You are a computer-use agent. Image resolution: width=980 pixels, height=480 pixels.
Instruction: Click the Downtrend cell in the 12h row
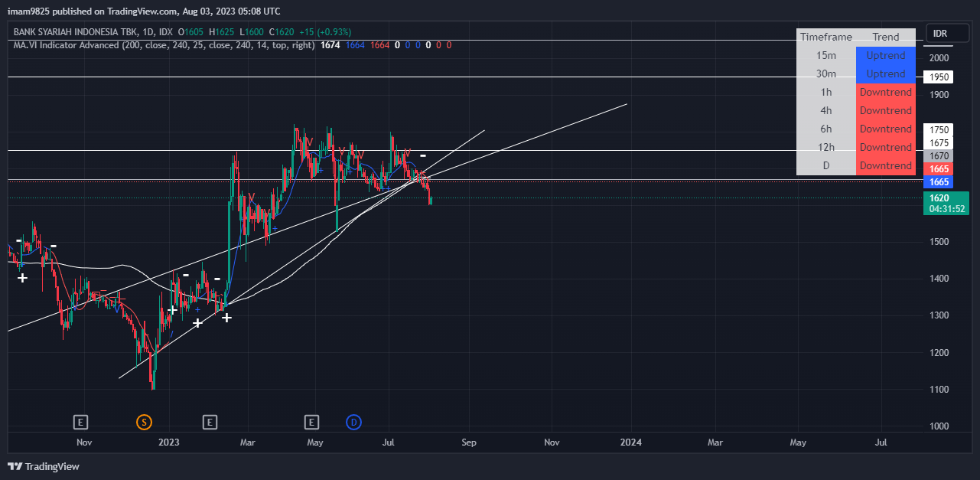coord(886,147)
